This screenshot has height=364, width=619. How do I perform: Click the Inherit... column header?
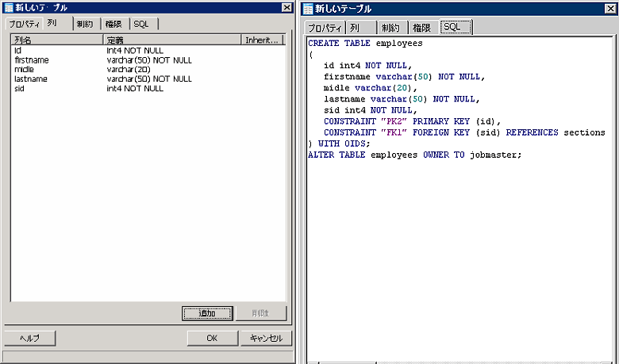pos(262,40)
